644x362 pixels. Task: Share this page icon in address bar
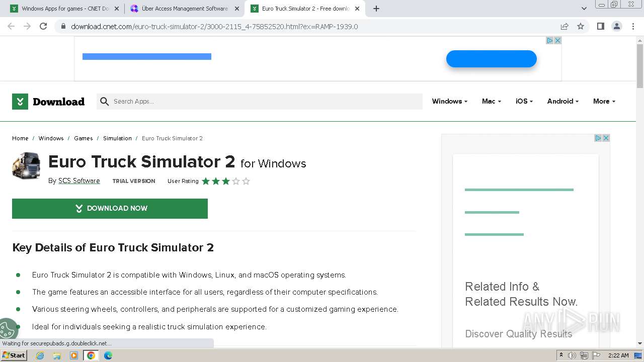pyautogui.click(x=565, y=26)
